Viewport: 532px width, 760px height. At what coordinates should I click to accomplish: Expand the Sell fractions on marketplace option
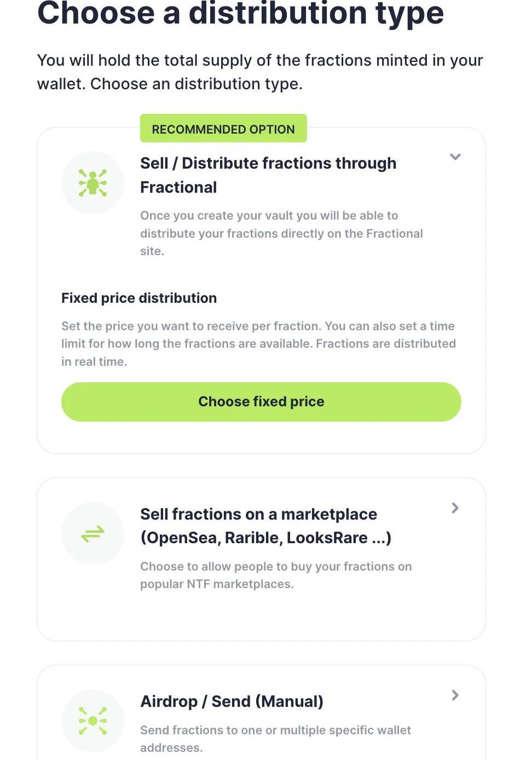pyautogui.click(x=455, y=508)
